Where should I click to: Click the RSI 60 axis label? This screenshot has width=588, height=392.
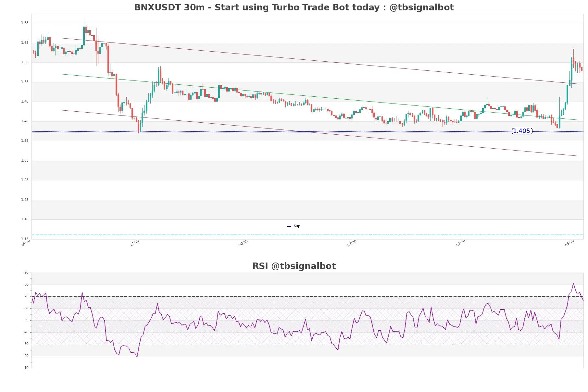tap(26, 308)
